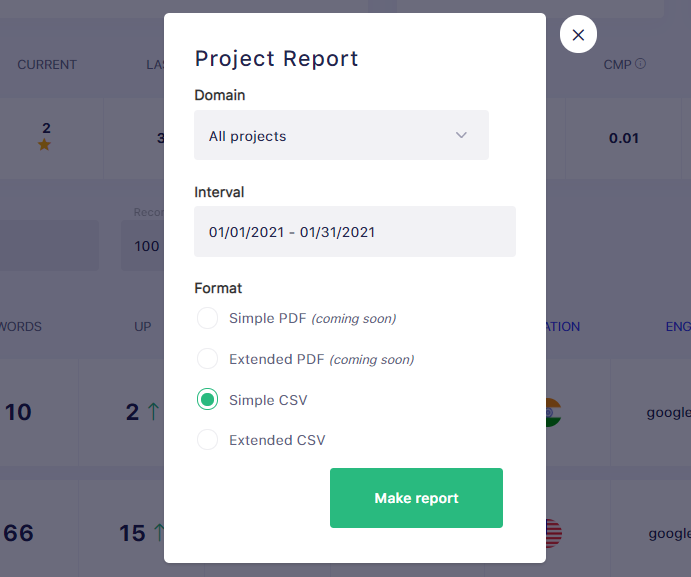
Task: Click the Interval date range field
Action: pyautogui.click(x=355, y=232)
